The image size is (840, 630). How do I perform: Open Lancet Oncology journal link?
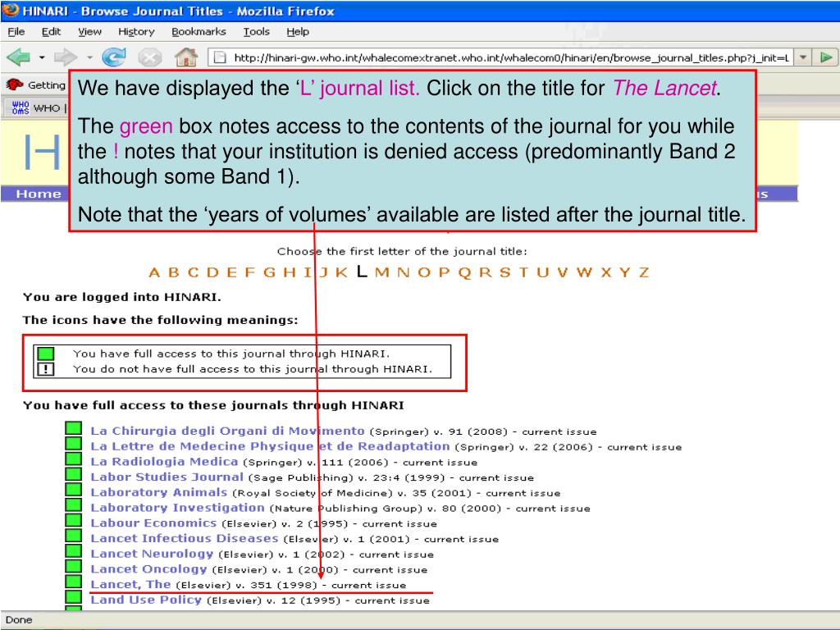coord(148,569)
